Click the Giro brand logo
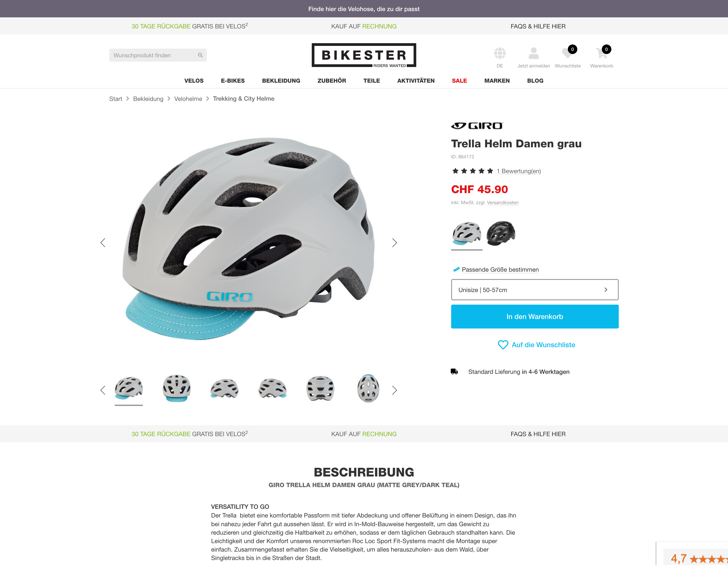This screenshot has width=728, height=565. tap(477, 126)
